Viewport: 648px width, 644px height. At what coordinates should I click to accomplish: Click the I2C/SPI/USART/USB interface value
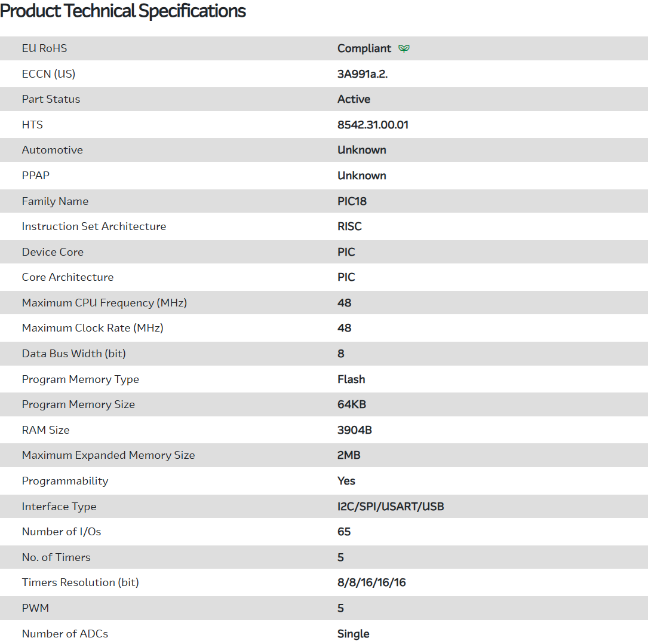click(x=391, y=507)
